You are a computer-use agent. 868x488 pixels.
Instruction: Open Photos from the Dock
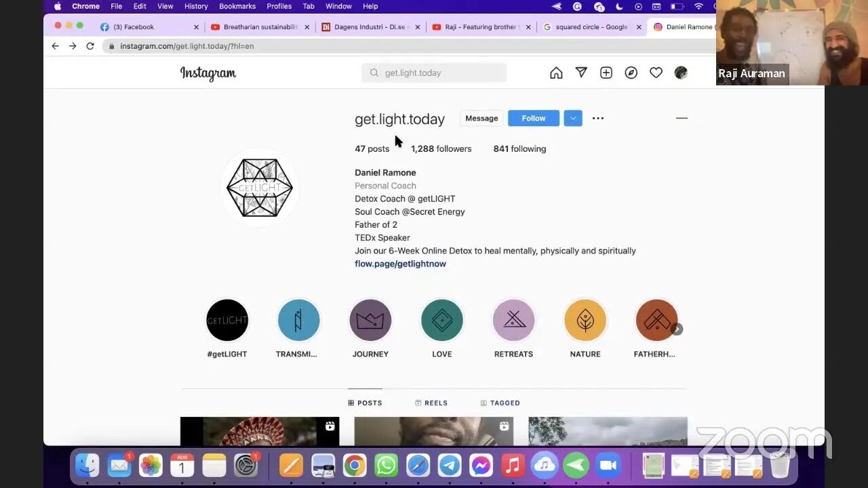[151, 466]
